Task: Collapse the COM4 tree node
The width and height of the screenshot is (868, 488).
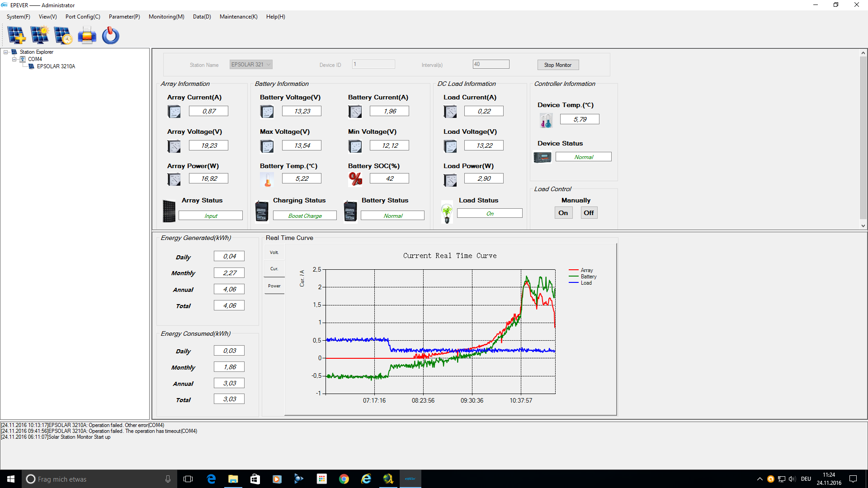Action: pyautogui.click(x=14, y=59)
